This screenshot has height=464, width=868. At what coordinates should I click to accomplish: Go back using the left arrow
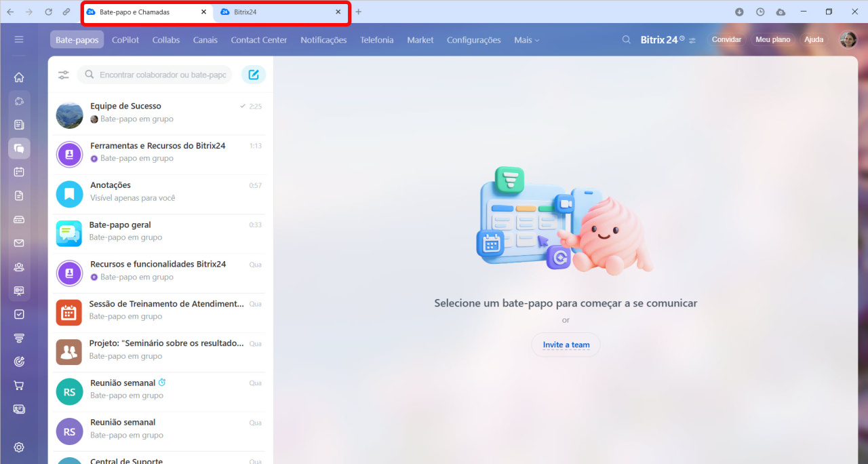(10, 12)
